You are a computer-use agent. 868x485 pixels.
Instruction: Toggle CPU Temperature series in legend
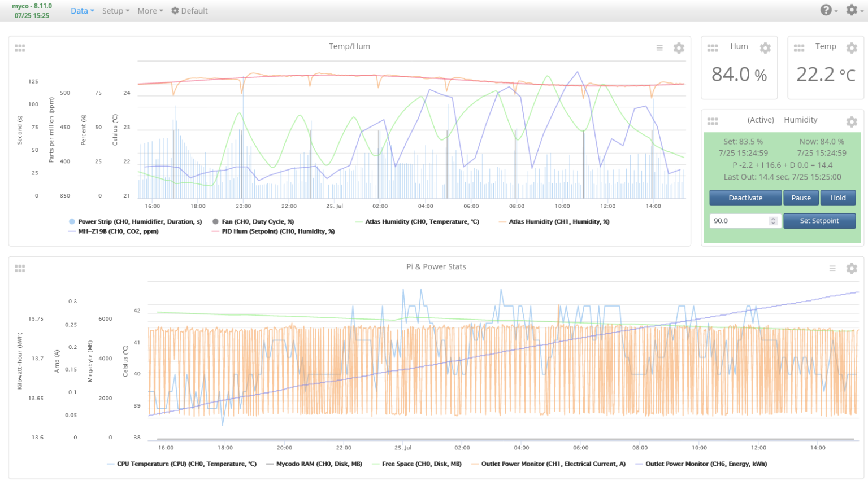[x=186, y=464]
